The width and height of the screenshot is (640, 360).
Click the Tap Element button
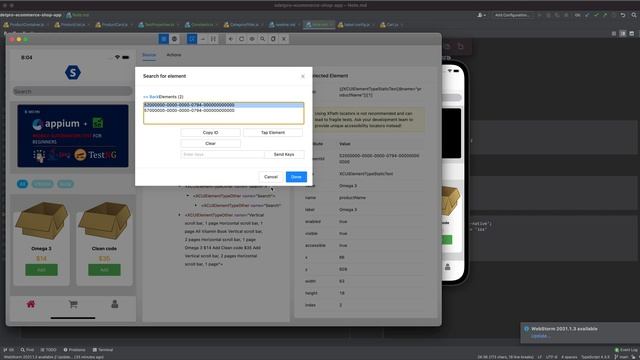pyautogui.click(x=273, y=133)
